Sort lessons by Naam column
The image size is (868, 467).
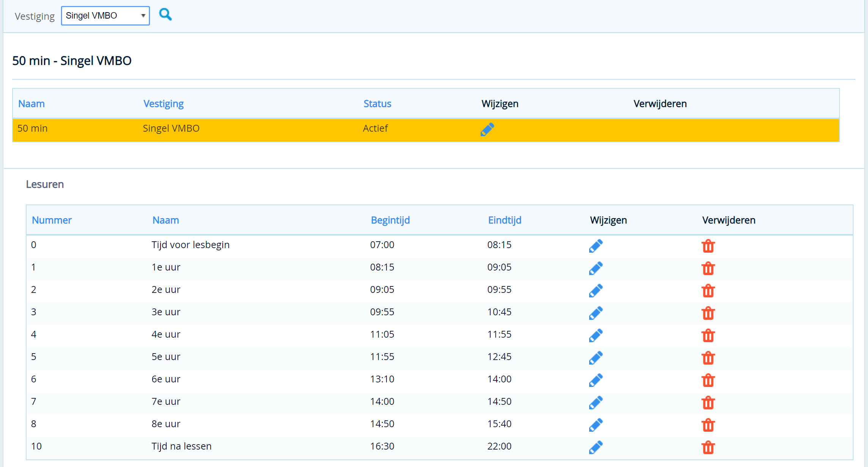(x=166, y=220)
